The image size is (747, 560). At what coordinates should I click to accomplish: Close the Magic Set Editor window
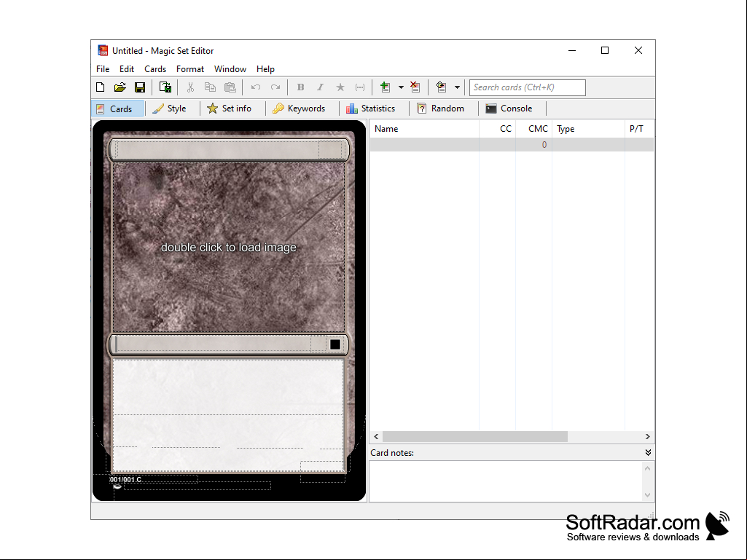pyautogui.click(x=638, y=50)
